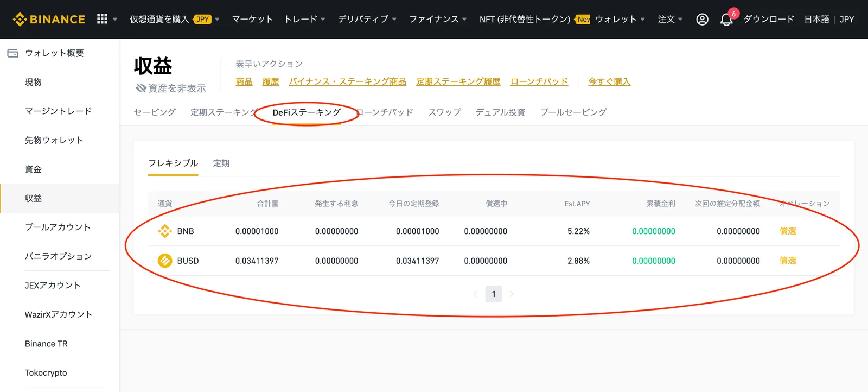Switch to the 定期ステーキング tab

pyautogui.click(x=224, y=112)
